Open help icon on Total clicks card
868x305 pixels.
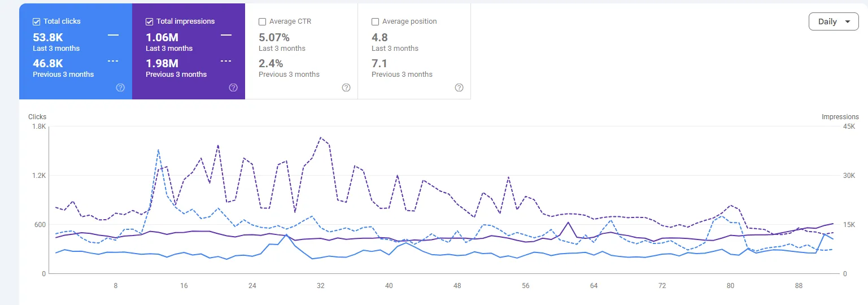pos(120,88)
